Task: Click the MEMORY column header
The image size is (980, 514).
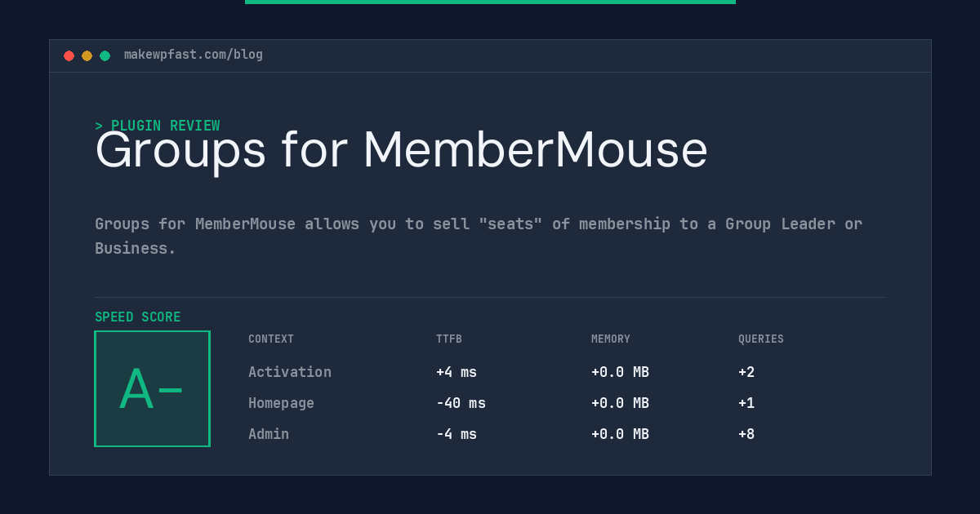Action: pos(611,339)
